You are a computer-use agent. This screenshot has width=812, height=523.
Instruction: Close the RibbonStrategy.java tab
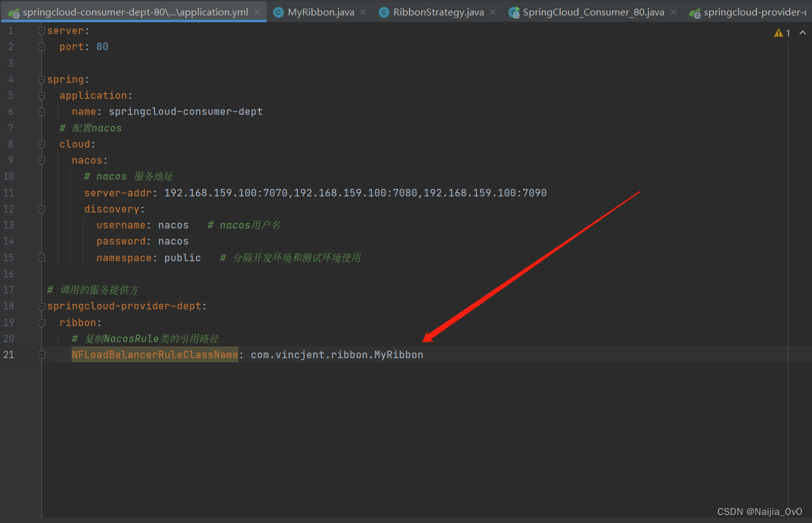pos(492,12)
